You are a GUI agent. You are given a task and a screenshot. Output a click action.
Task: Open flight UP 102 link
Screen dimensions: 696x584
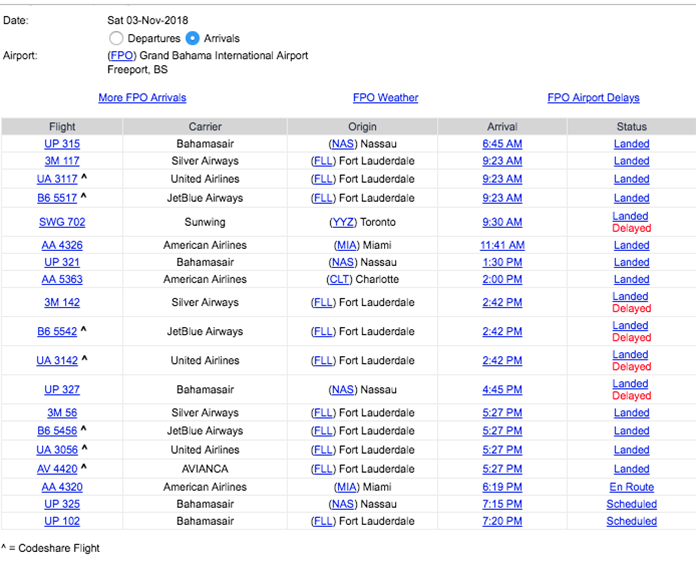62,521
